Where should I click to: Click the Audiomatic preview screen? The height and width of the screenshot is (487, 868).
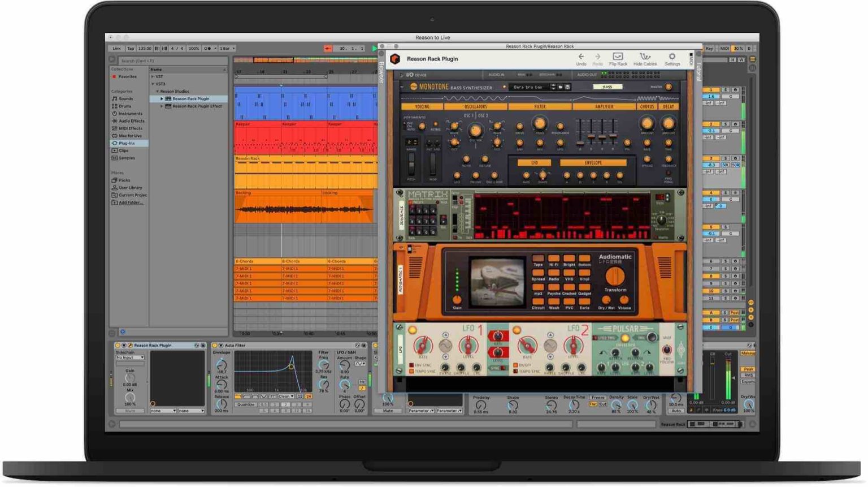pyautogui.click(x=497, y=283)
